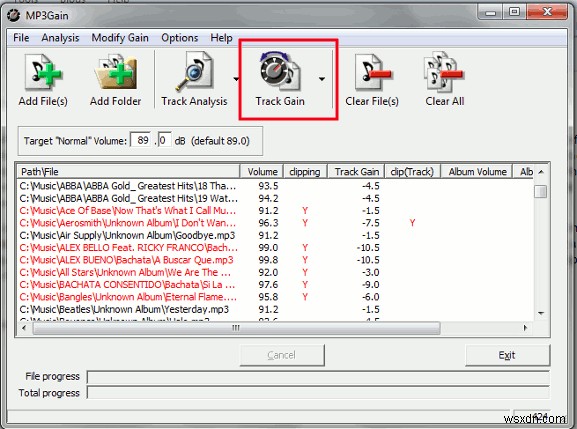Click the 'Target "Normal" Volume:' label
The height and width of the screenshot is (429, 577).
pyautogui.click(x=75, y=141)
